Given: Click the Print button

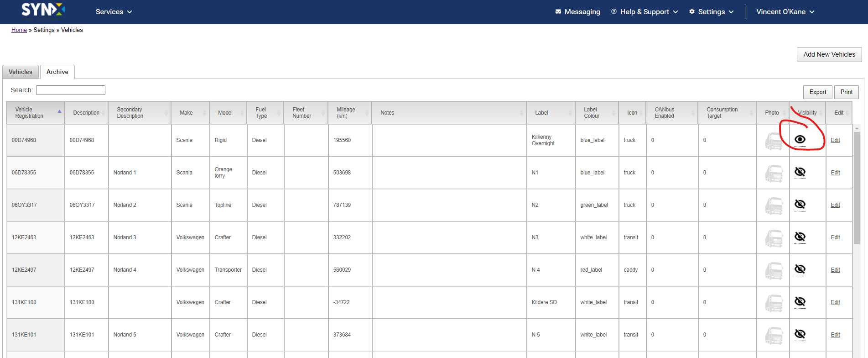Looking at the screenshot, I should [847, 92].
